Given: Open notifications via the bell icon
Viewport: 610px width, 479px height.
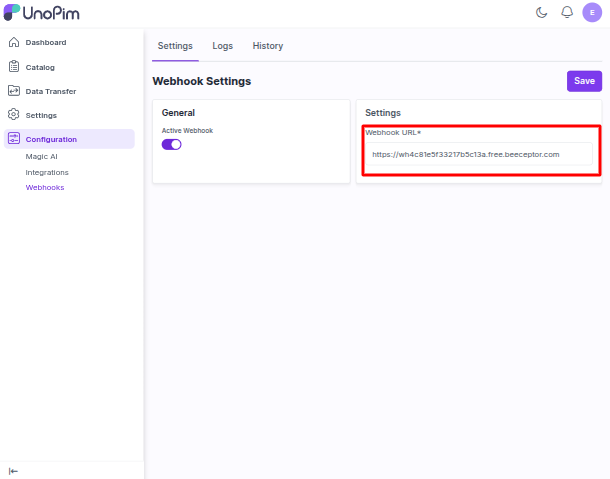Looking at the screenshot, I should click(x=566, y=12).
